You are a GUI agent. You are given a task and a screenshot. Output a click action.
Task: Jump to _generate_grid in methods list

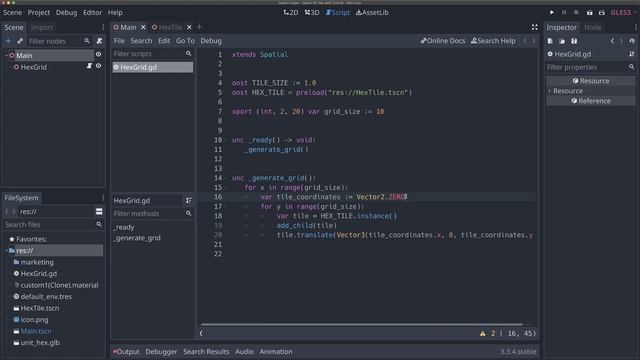tap(137, 238)
